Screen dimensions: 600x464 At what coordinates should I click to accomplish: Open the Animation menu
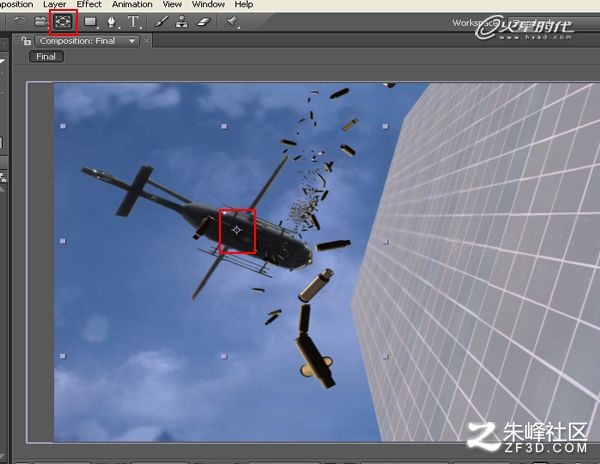pos(132,5)
